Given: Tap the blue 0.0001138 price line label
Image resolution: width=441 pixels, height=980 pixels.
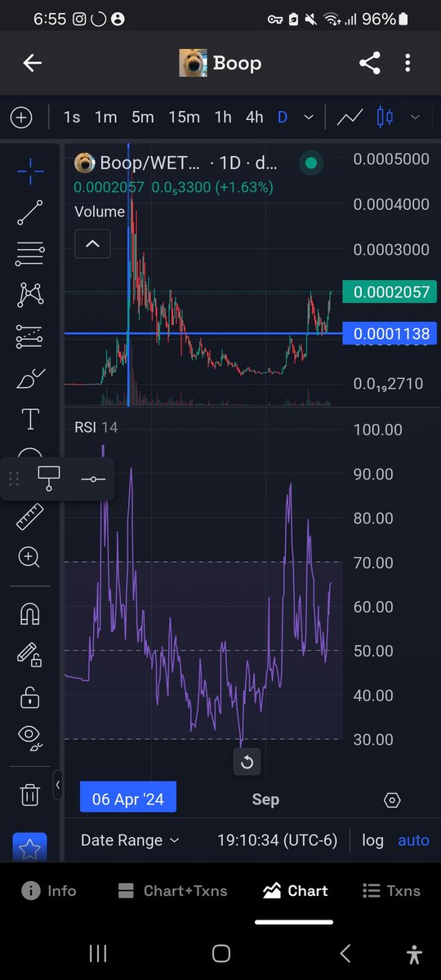Looking at the screenshot, I should point(391,332).
